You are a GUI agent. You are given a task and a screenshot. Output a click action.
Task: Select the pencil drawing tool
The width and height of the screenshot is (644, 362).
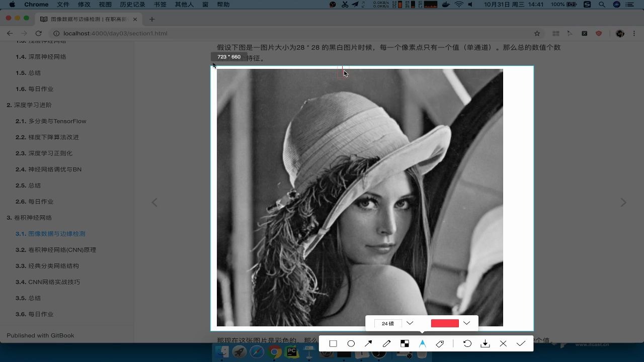click(x=386, y=344)
